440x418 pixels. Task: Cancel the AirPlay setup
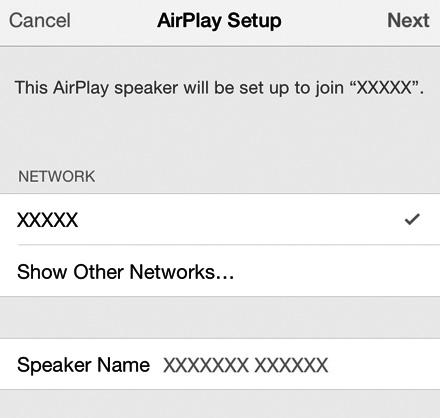click(x=40, y=21)
